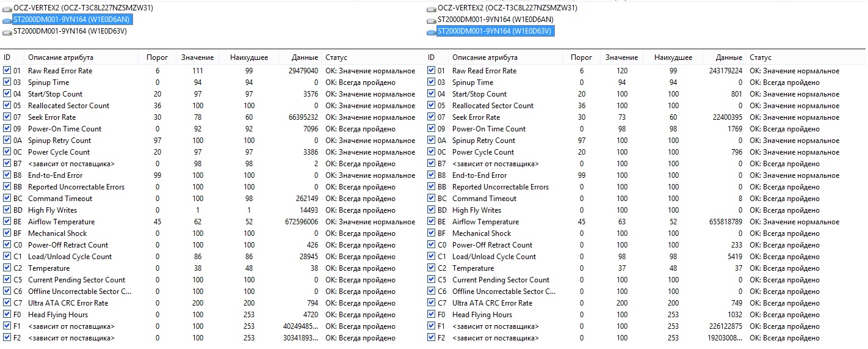Click Ultra ATA CRC Error Rate data 794

312,303
